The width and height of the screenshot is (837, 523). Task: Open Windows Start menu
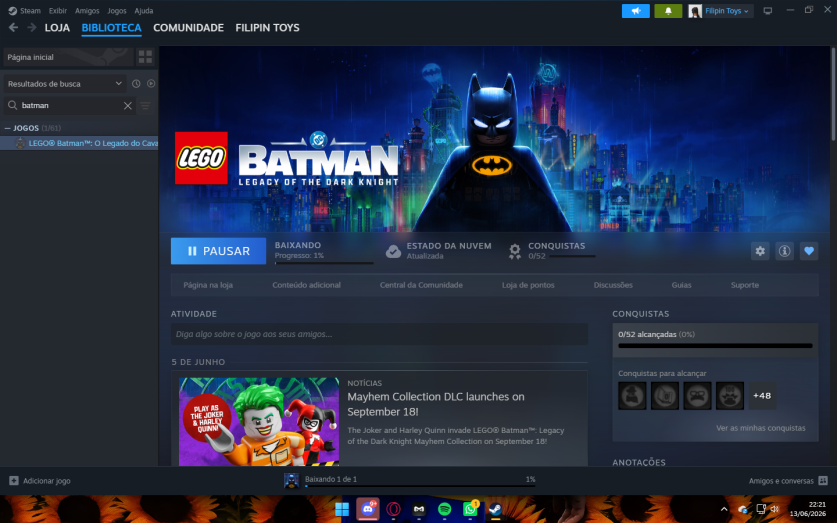[342, 509]
